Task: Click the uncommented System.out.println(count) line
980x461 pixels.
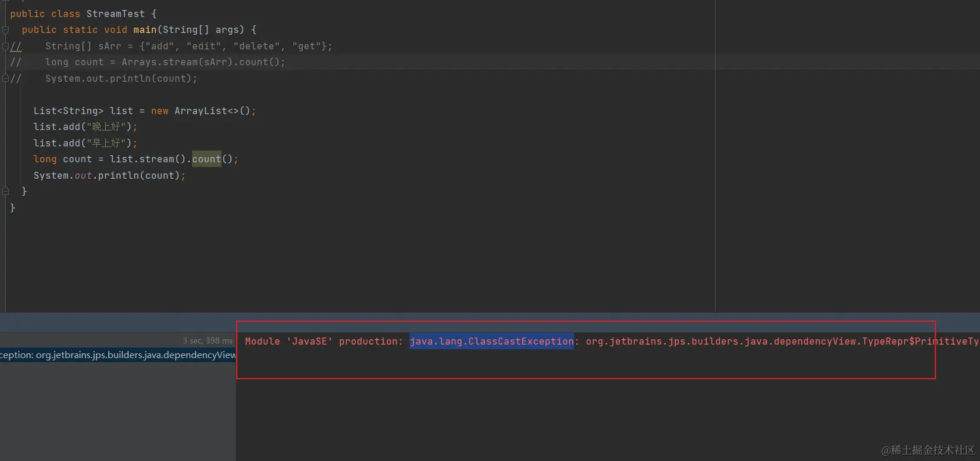Action: (x=109, y=175)
